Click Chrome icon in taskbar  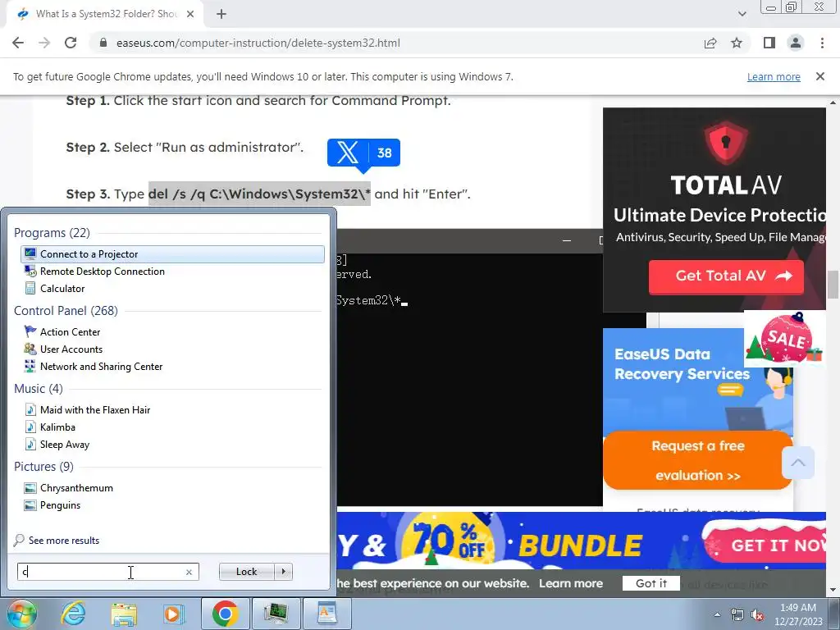click(x=225, y=614)
